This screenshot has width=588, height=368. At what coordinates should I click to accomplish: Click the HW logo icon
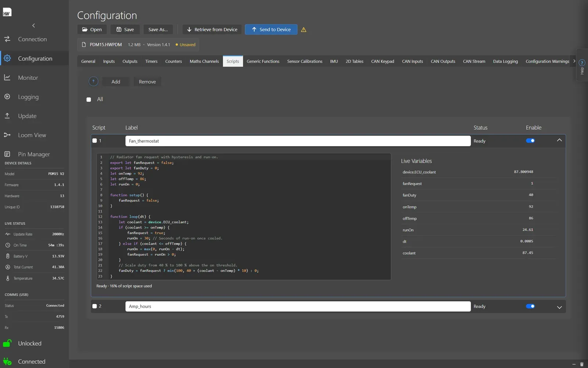point(7,12)
